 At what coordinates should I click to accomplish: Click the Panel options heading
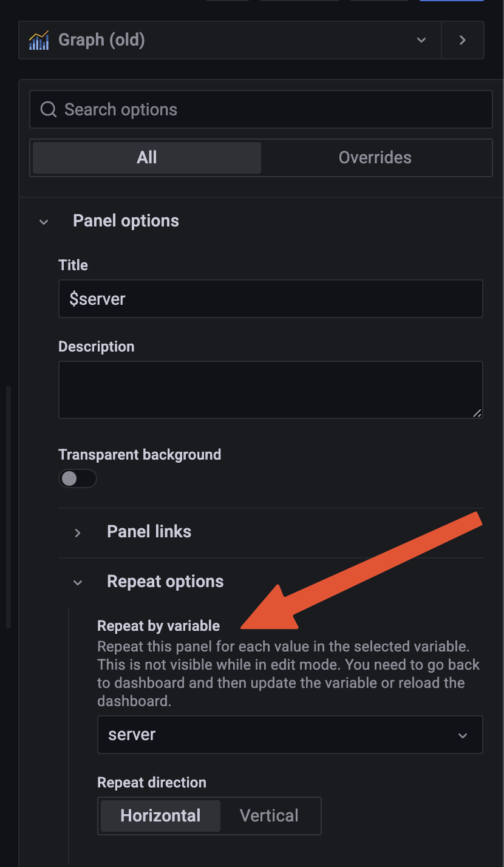[126, 220]
